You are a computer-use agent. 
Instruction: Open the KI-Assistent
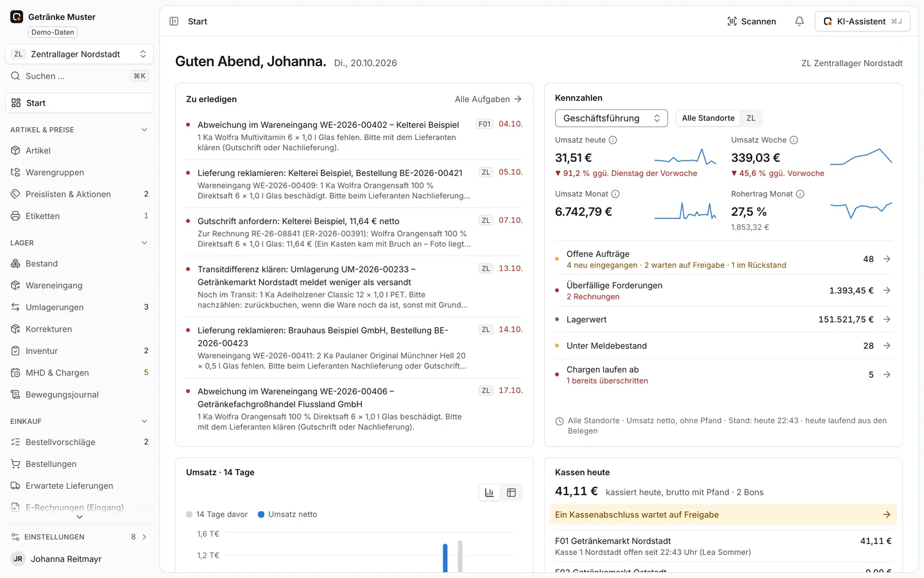coord(862,21)
